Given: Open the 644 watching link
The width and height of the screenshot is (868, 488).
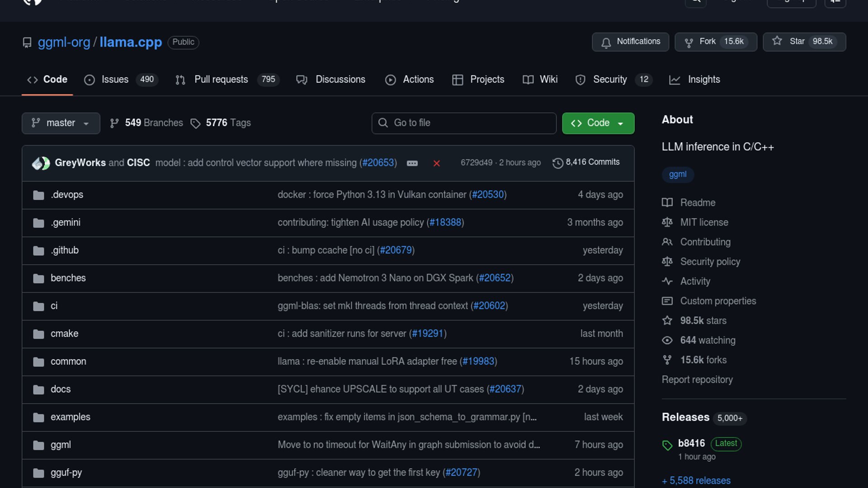Looking at the screenshot, I should (x=708, y=340).
